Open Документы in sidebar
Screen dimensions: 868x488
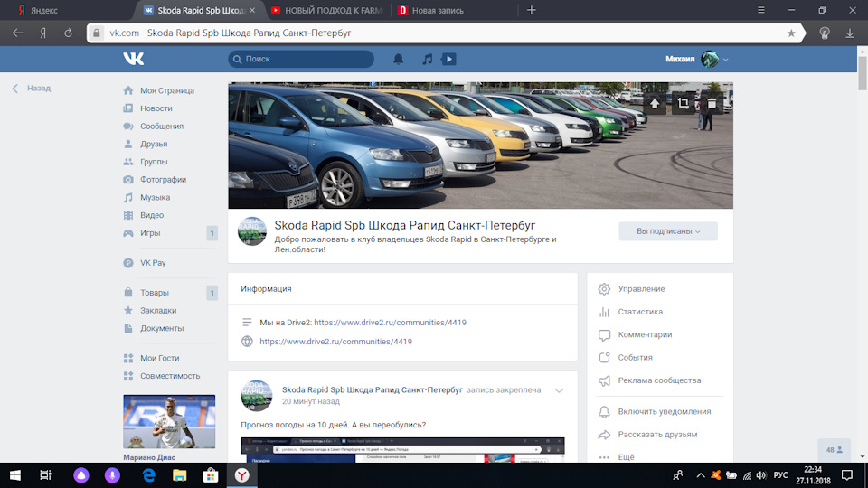pos(162,328)
